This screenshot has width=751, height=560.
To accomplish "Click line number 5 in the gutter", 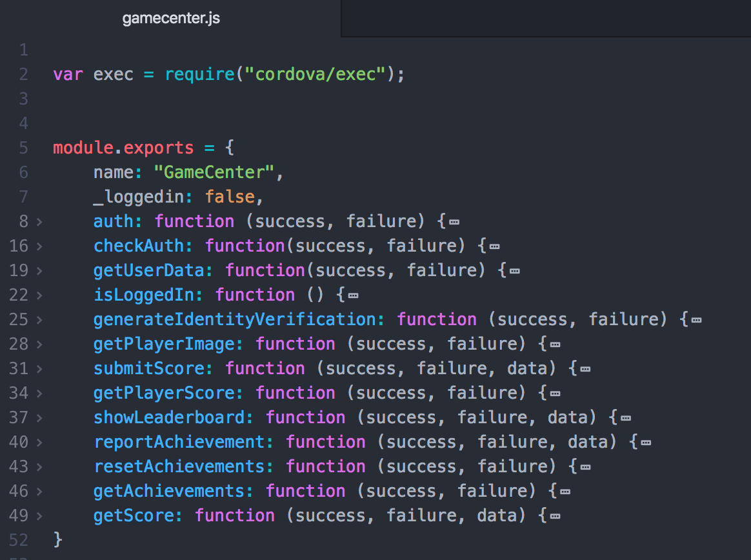I will pos(23,147).
